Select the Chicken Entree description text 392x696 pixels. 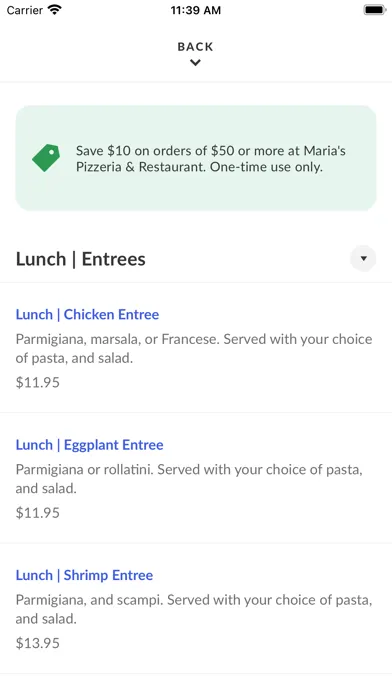(194, 348)
